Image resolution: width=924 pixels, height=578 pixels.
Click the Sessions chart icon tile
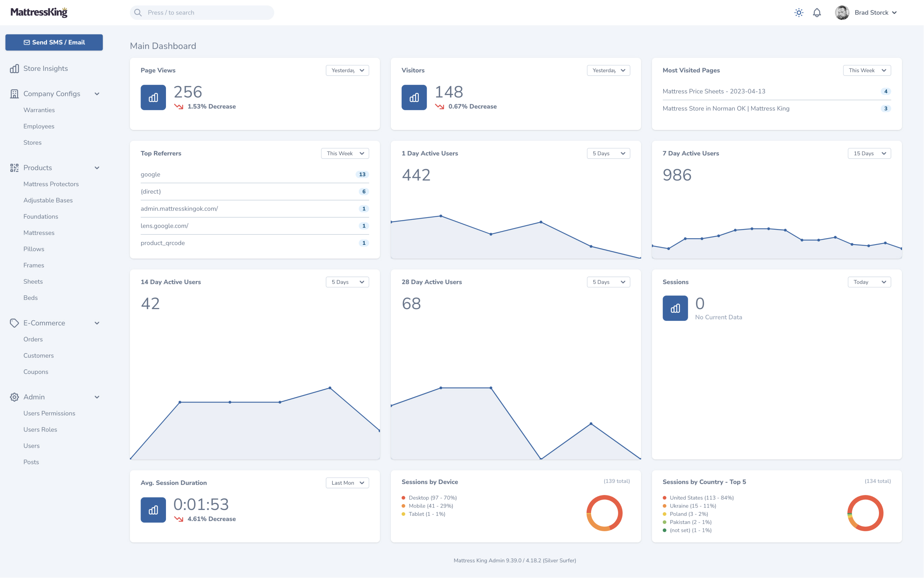tap(675, 308)
